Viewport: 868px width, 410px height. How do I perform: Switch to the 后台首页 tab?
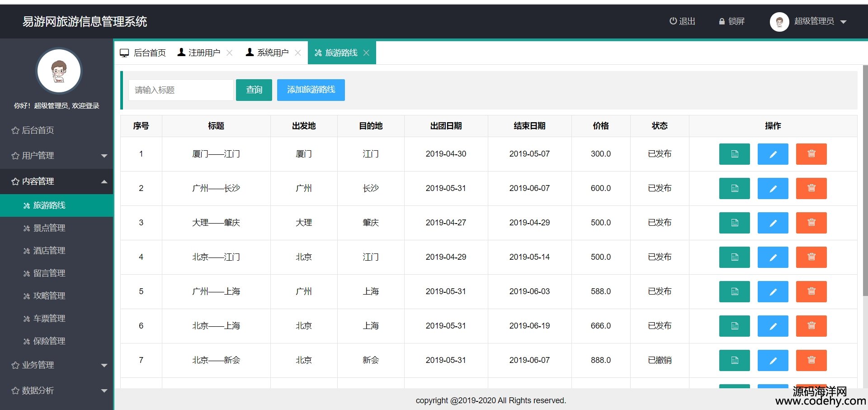[x=143, y=53]
